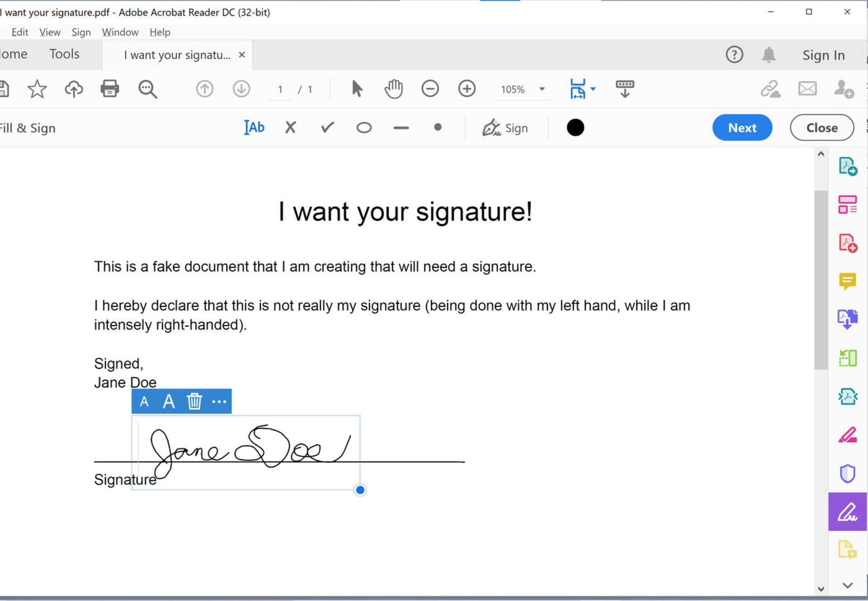Open the yellow Comment sidebar tool
The image size is (868, 601).
click(848, 281)
